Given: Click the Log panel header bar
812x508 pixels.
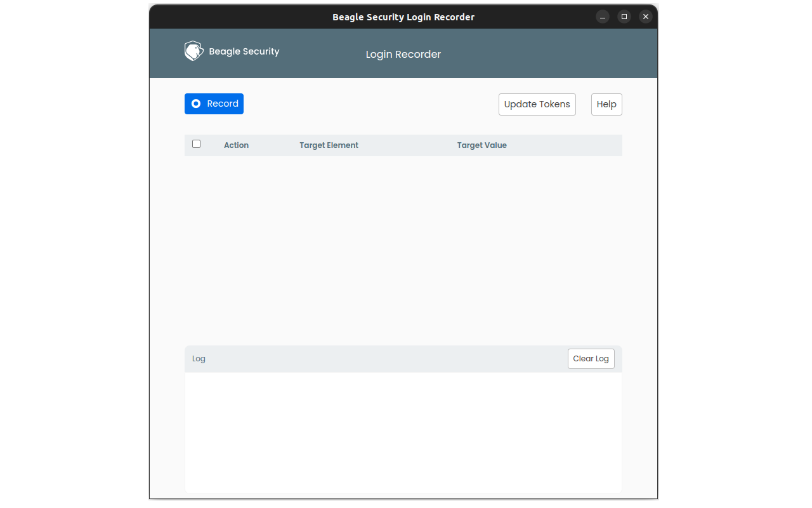Looking at the screenshot, I should pos(381,359).
